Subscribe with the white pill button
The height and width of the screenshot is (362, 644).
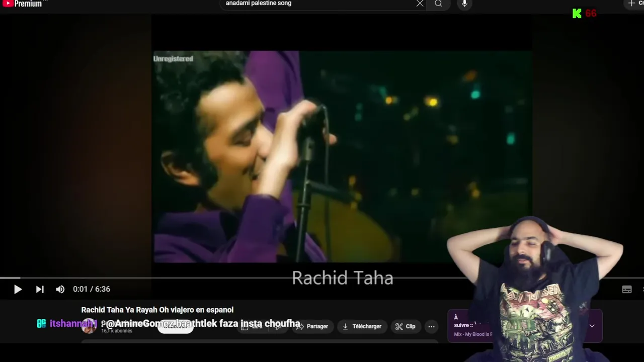pyautogui.click(x=175, y=326)
